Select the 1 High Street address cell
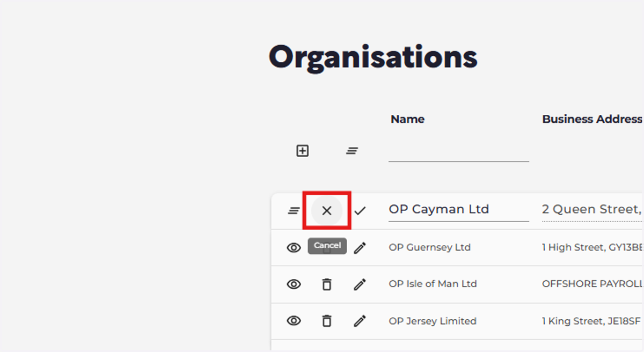This screenshot has height=352, width=644. [x=592, y=247]
